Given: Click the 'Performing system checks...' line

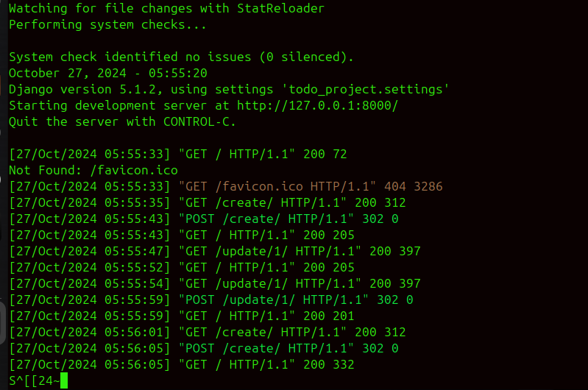Looking at the screenshot, I should pyautogui.click(x=107, y=24).
